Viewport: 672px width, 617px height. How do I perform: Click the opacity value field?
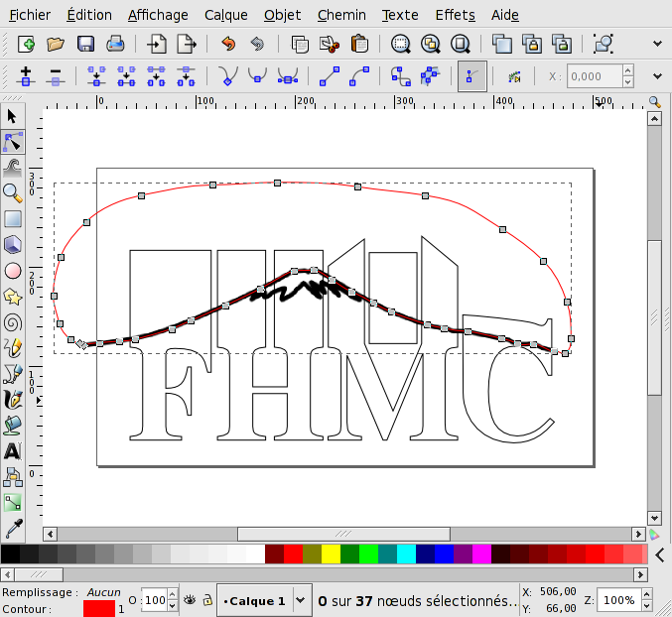(x=154, y=600)
